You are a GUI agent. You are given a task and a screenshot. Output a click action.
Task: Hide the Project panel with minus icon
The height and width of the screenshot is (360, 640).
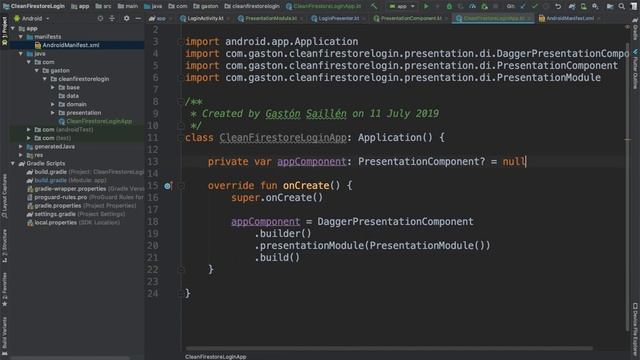coord(138,18)
